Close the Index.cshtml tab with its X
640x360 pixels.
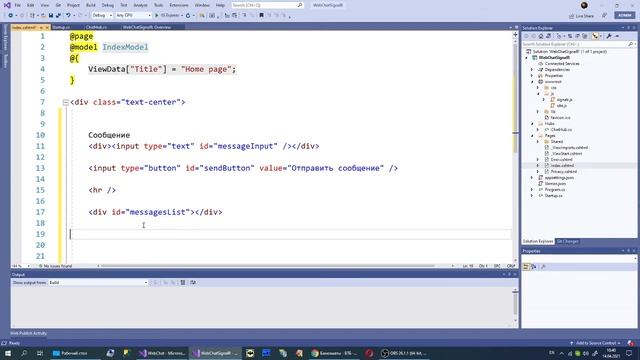[x=47, y=27]
